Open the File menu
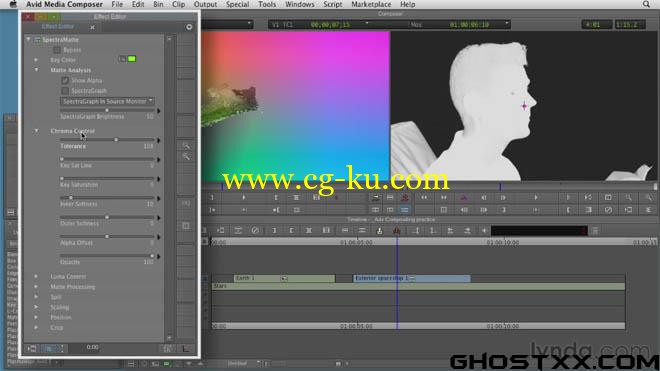 click(x=117, y=4)
